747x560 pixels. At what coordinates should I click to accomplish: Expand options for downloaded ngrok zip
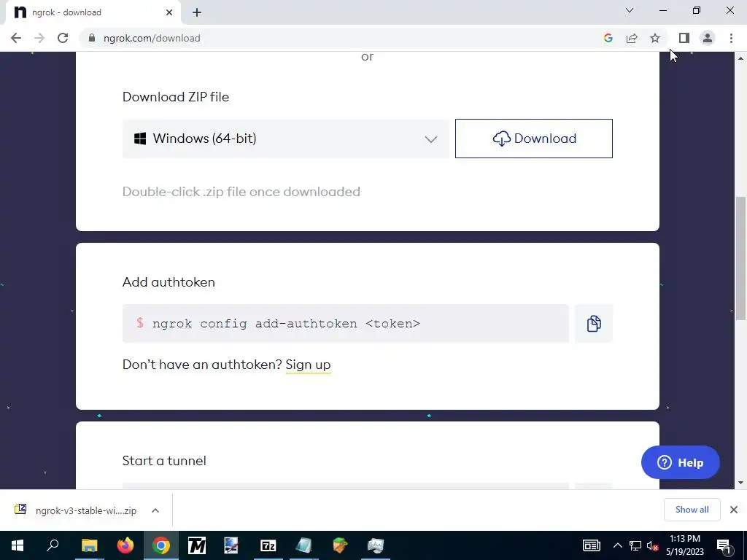tap(155, 510)
